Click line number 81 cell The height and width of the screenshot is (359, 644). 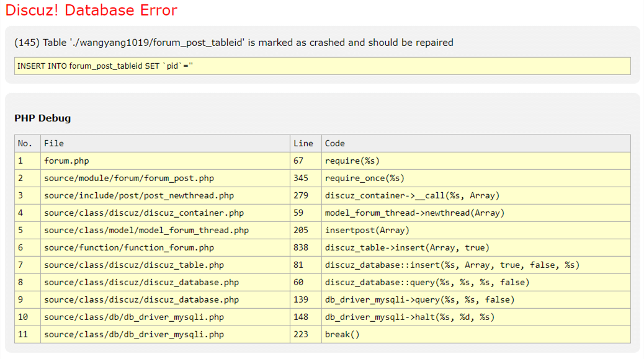tap(306, 265)
